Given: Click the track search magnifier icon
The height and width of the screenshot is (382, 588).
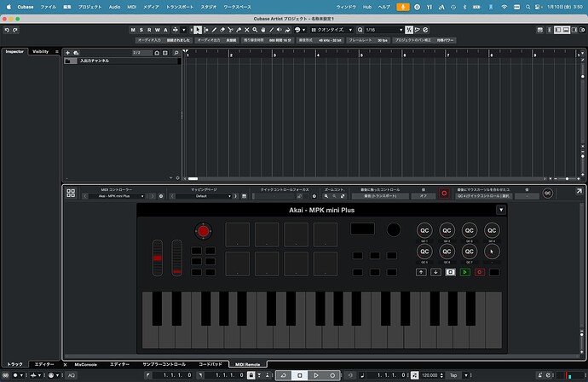Looking at the screenshot, I should [176, 53].
